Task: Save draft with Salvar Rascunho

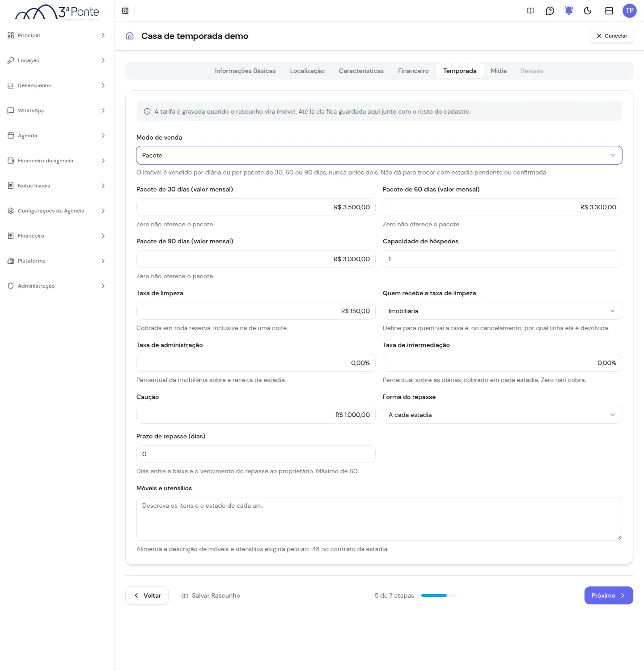Action: pyautogui.click(x=211, y=595)
